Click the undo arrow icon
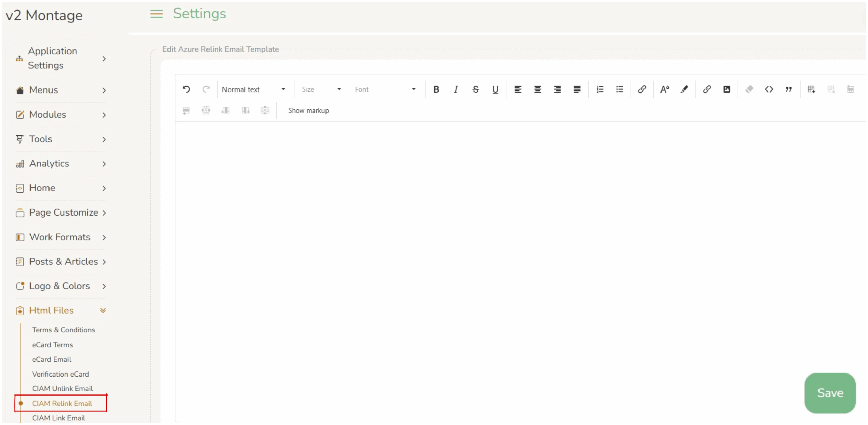This screenshot has width=868, height=425. point(186,89)
